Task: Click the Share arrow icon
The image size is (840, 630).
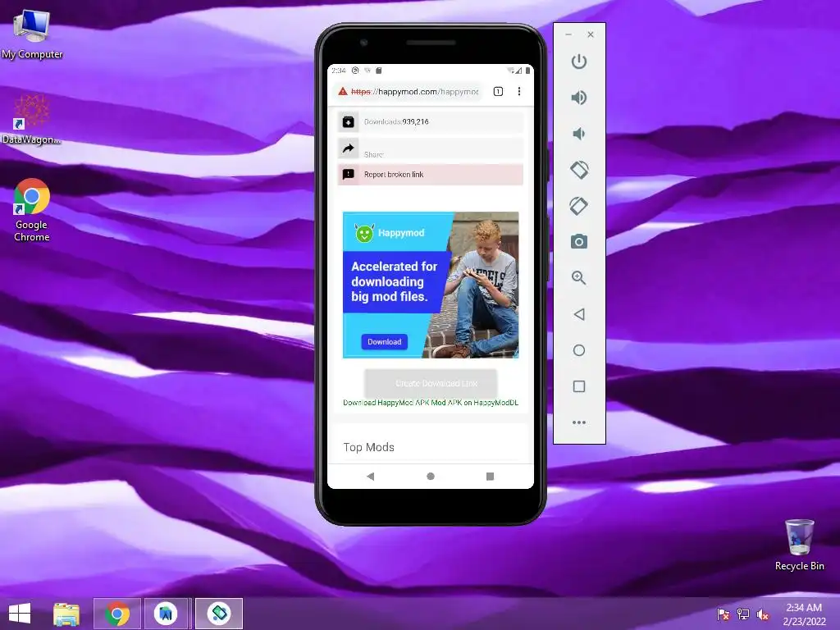Action: click(348, 148)
